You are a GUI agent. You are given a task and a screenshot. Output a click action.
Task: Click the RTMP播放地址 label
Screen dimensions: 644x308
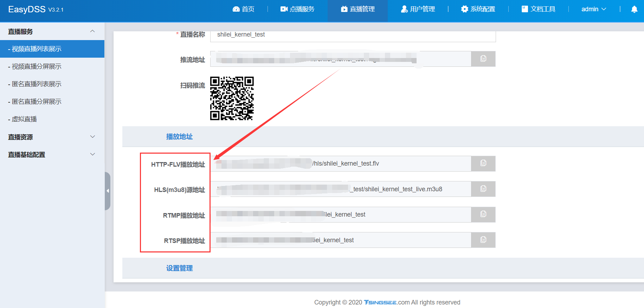point(184,215)
